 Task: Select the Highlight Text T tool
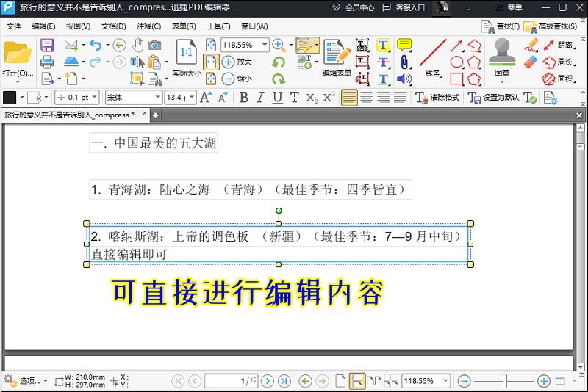click(383, 46)
